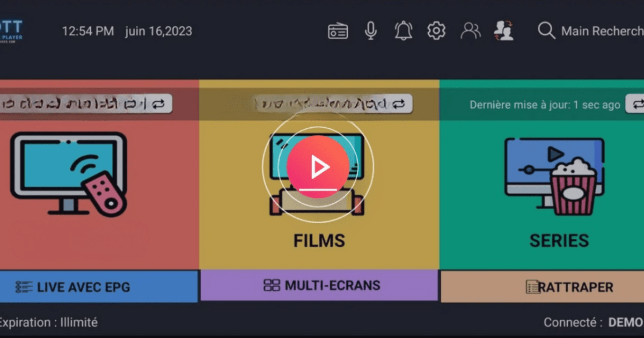Open the user accounts icon
Viewport: 644px width, 338px height.
tap(470, 31)
